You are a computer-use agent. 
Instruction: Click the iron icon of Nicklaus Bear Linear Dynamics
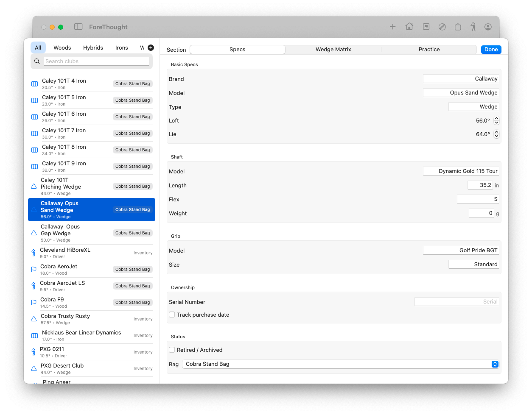pos(35,336)
